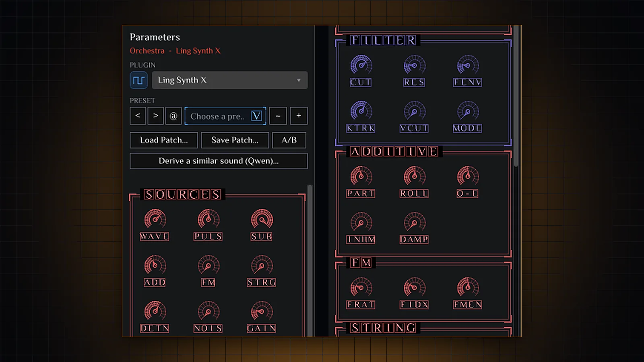This screenshot has height=362, width=644.
Task: Open the Choose a preset dropdown
Action: [x=225, y=116]
